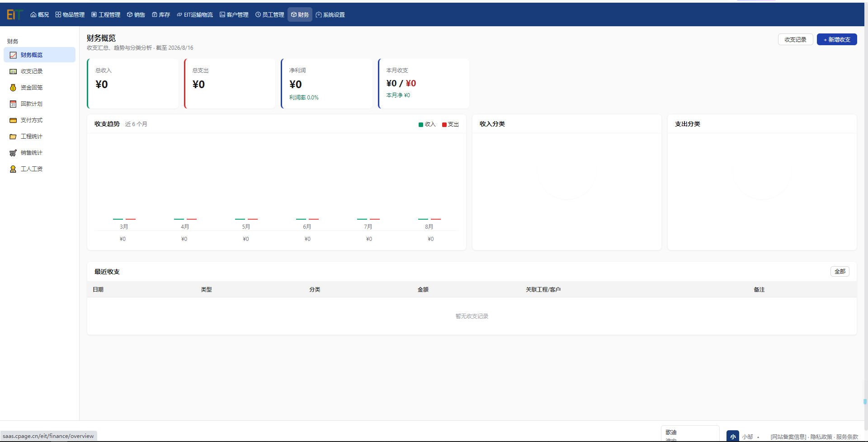Click the 收支记录 button at top right
Screen dimensions: 868x442
[x=795, y=39]
